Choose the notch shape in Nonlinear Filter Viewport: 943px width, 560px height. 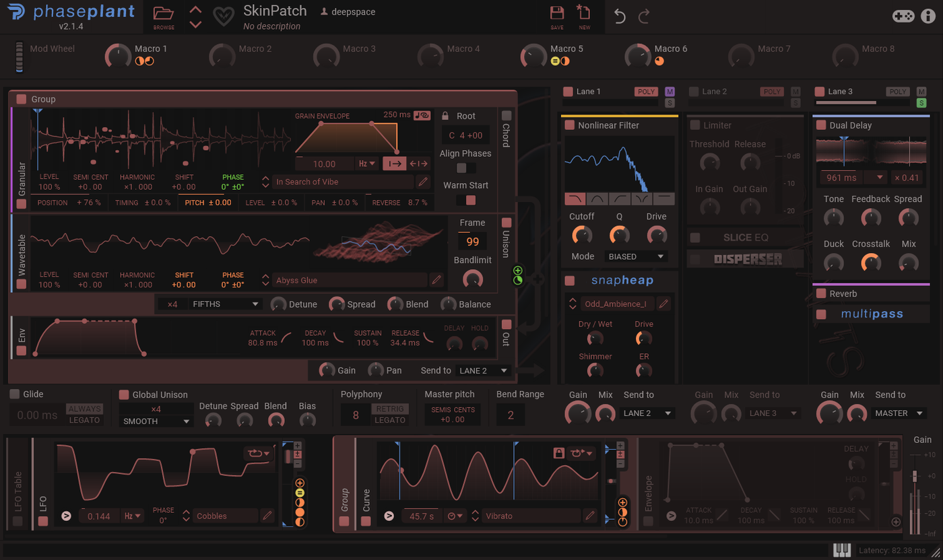pyautogui.click(x=641, y=199)
